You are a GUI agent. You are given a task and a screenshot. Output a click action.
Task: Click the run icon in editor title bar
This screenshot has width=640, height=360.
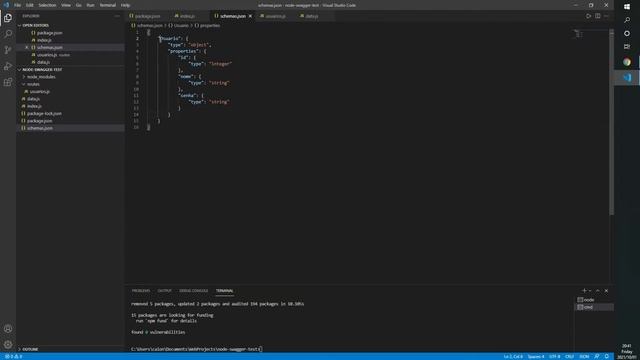point(588,16)
